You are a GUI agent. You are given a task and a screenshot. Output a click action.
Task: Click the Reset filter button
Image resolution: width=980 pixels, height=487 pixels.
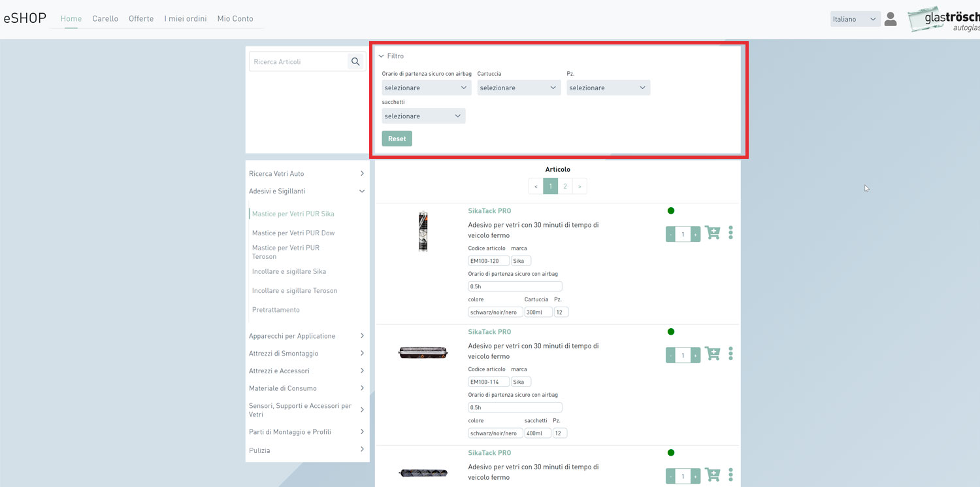tap(397, 139)
